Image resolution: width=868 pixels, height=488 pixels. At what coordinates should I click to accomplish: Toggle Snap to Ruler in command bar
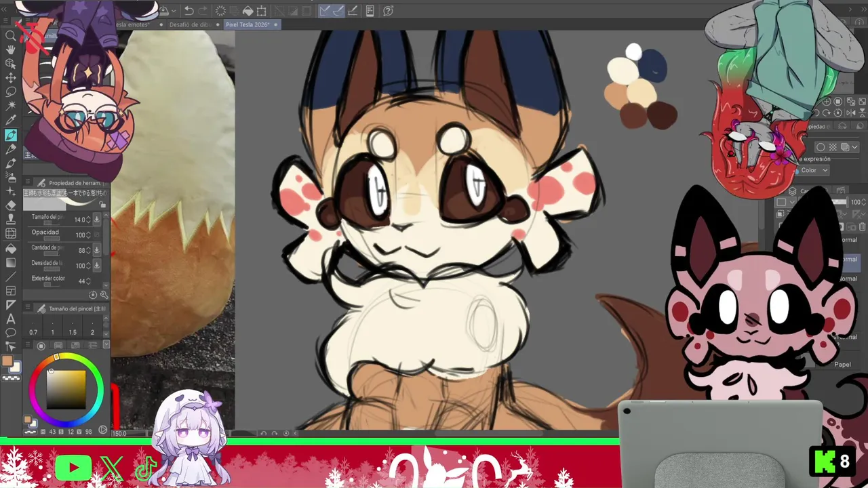point(325,11)
